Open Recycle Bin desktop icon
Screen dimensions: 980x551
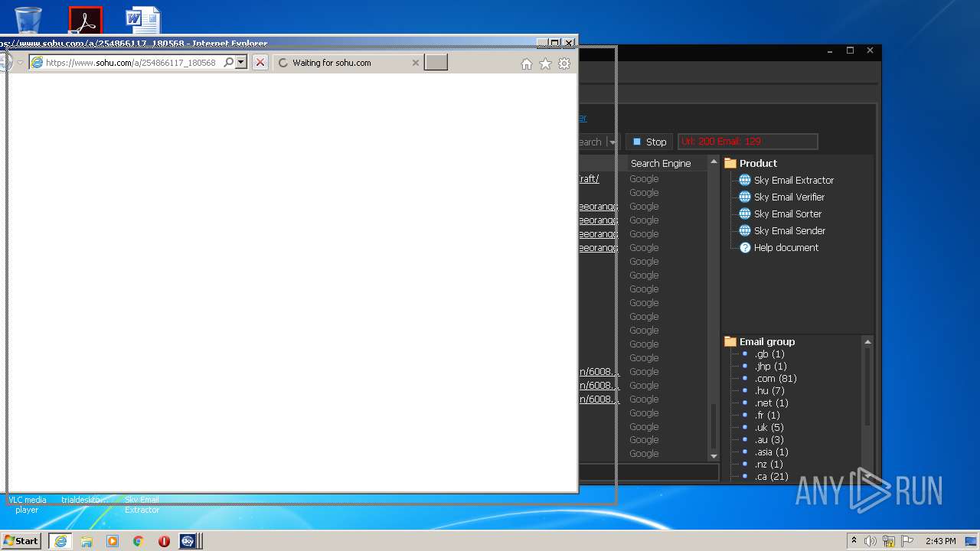28,19
